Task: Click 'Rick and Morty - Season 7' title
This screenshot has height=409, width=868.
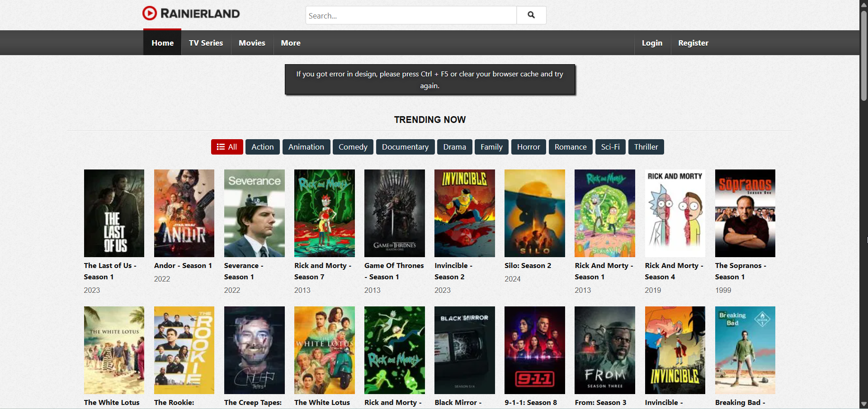Action: pyautogui.click(x=323, y=271)
